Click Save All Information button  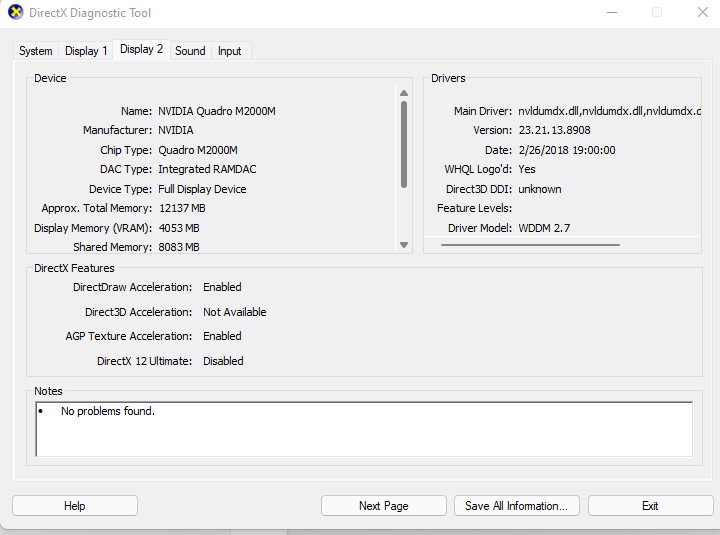point(517,506)
